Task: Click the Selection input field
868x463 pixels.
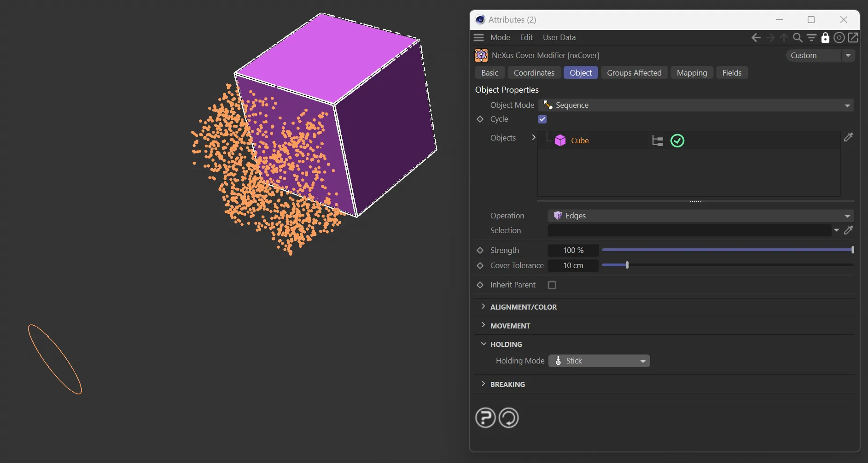Action: [x=689, y=230]
